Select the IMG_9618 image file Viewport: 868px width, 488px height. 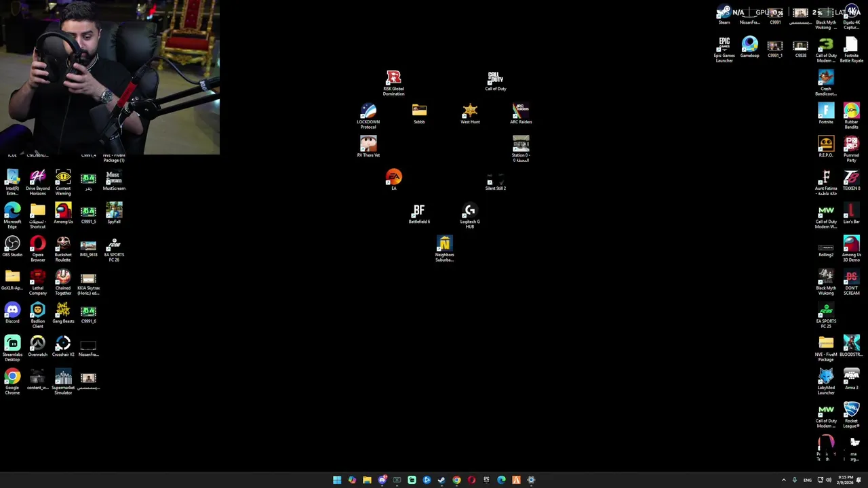[88, 247]
